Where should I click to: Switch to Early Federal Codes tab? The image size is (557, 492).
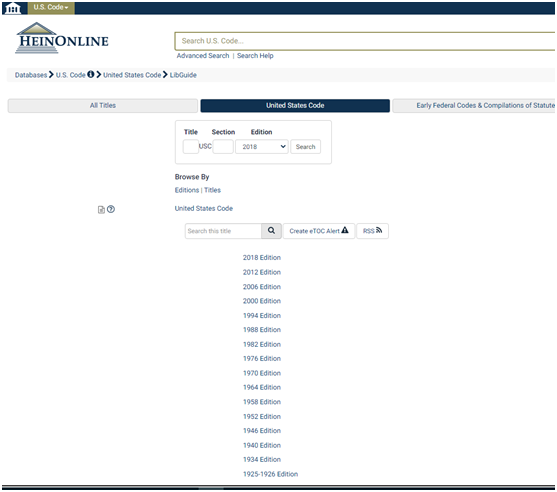(x=474, y=106)
